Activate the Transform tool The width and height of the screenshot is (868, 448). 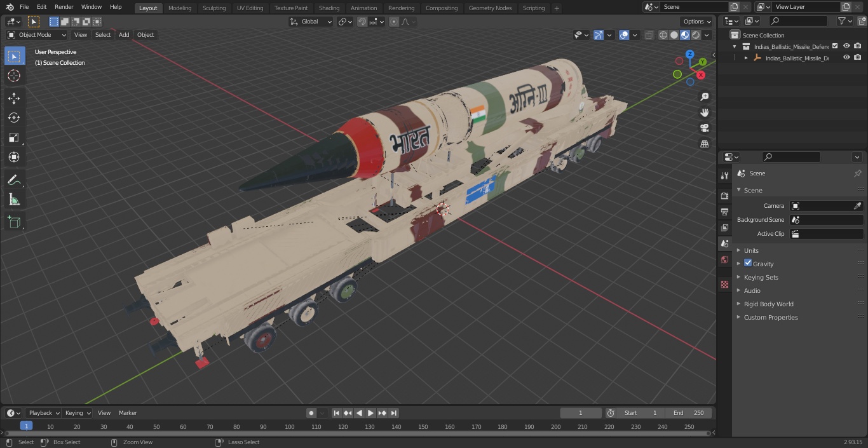coord(14,157)
